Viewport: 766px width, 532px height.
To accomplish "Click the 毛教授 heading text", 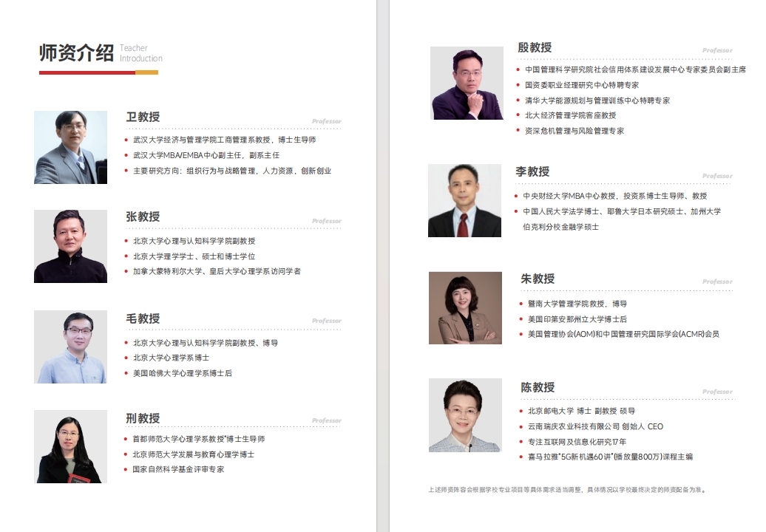I will coord(143,318).
